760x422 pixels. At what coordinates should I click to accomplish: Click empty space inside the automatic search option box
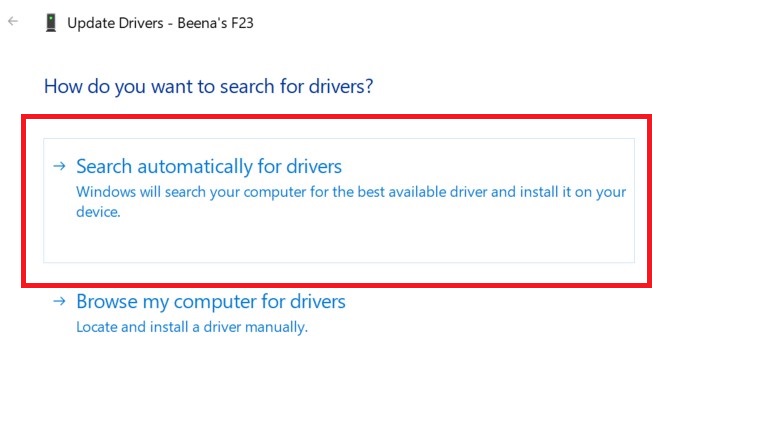pyautogui.click(x=400, y=240)
